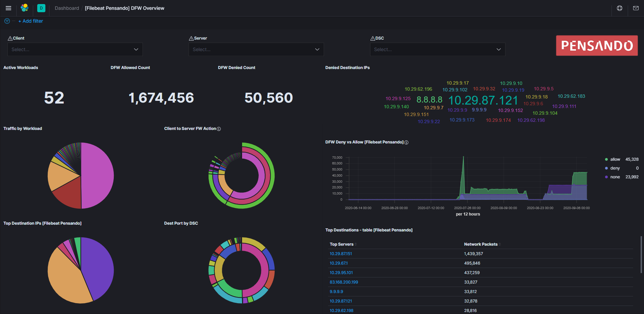Open the newsfeed mail icon
The height and width of the screenshot is (314, 644).
tap(636, 8)
